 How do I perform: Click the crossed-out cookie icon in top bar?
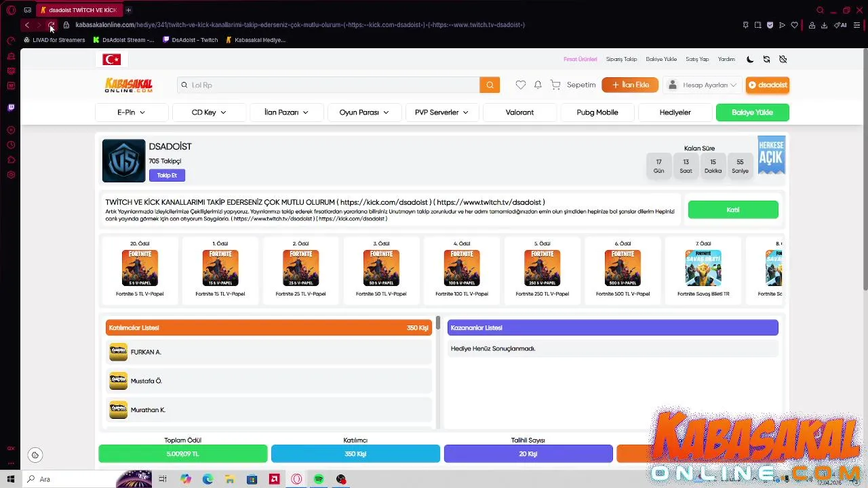[x=783, y=59]
